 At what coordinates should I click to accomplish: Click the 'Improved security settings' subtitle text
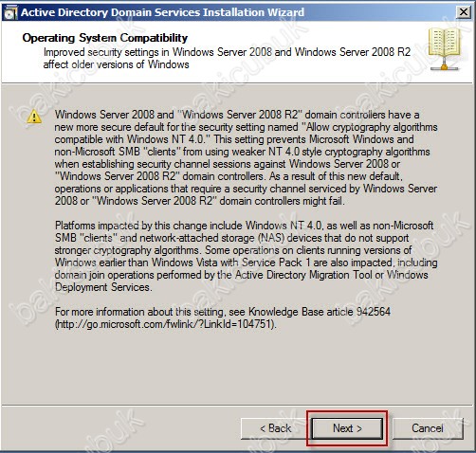point(227,58)
